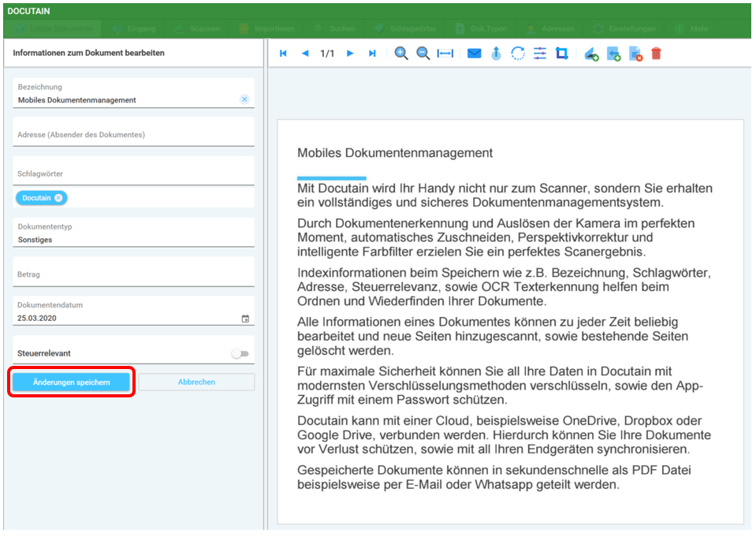Switch to the Suchen tab
Viewport: 756px width, 537px height.
[335, 29]
